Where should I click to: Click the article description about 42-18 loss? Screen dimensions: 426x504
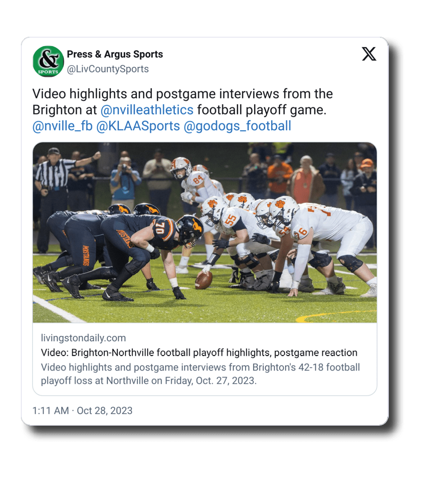pyautogui.click(x=200, y=374)
